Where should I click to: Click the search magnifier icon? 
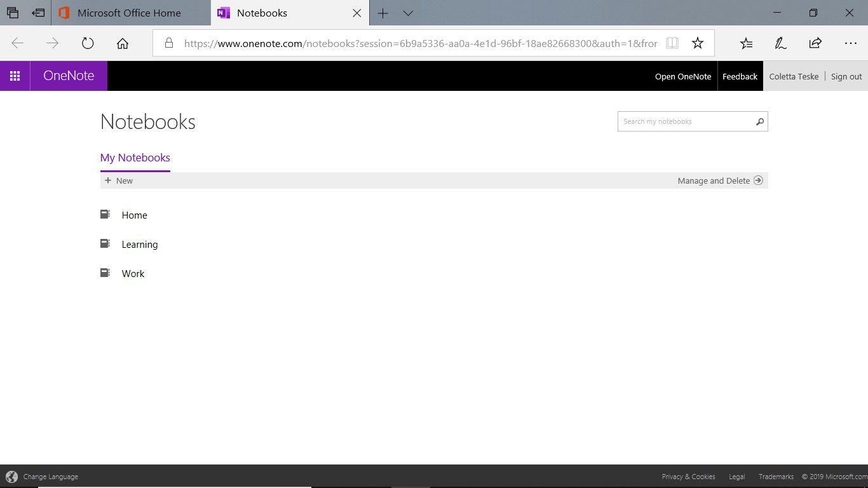pos(760,121)
